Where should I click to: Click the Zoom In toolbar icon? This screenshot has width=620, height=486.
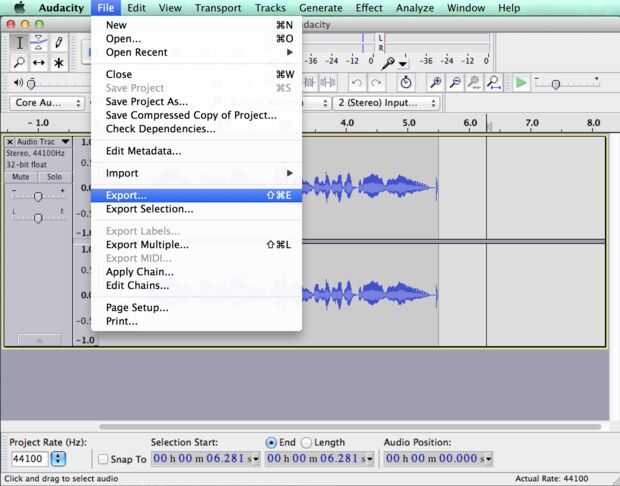click(x=435, y=83)
